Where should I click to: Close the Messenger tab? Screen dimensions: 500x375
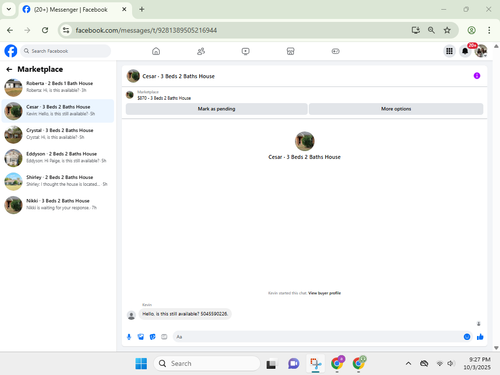tap(124, 9)
